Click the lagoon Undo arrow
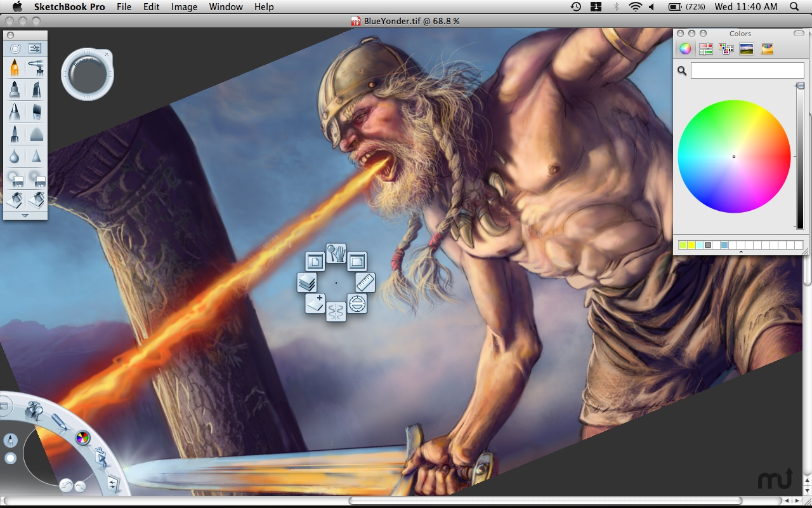 point(65,486)
